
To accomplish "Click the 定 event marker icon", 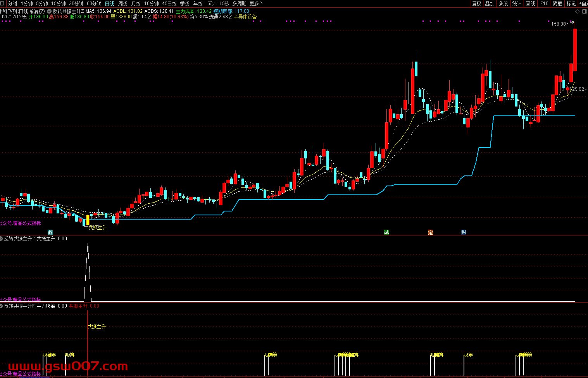I will [x=430, y=232].
